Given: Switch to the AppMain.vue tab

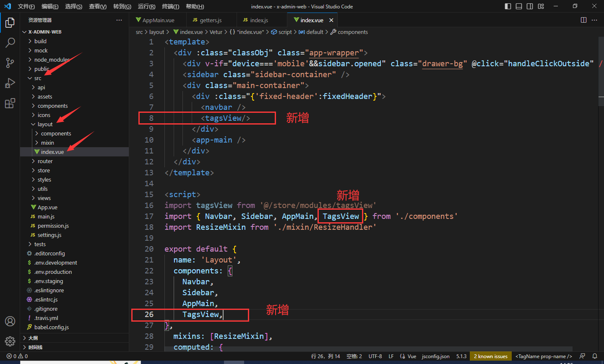Looking at the screenshot, I should click(x=157, y=20).
